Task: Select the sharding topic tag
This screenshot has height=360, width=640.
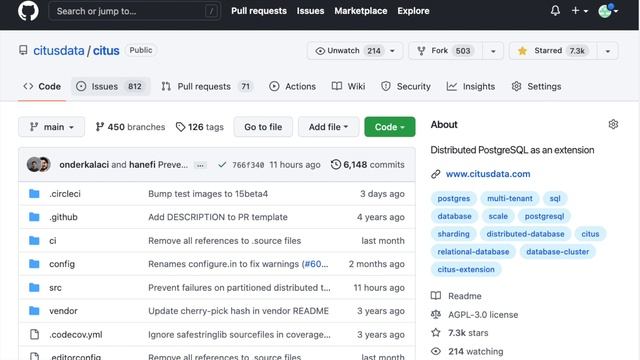Action: 453,234
